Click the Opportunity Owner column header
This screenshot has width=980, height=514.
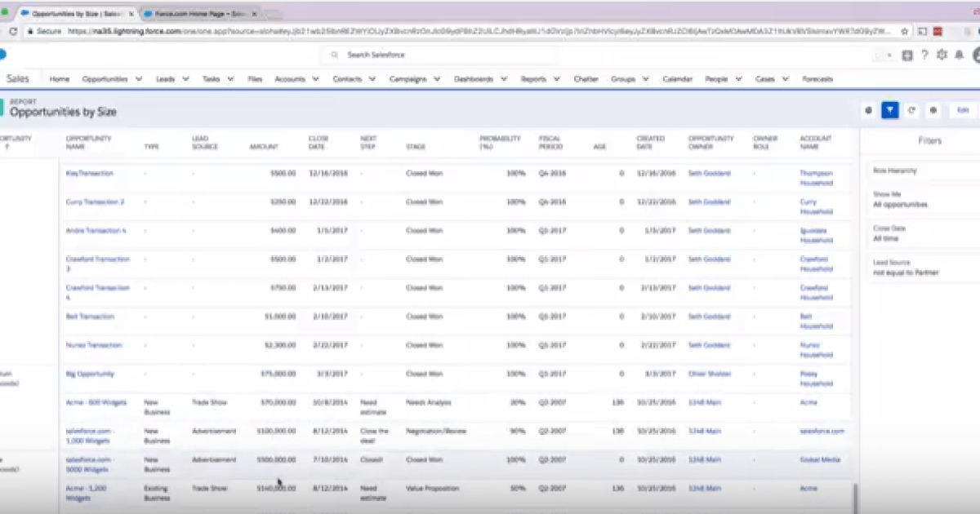[710, 143]
